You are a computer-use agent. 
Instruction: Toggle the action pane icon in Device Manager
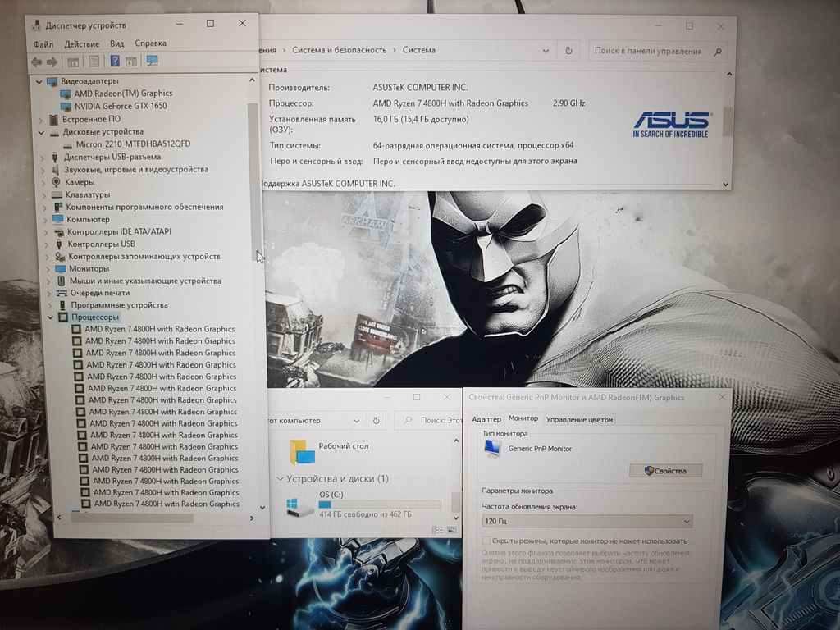coord(131,62)
